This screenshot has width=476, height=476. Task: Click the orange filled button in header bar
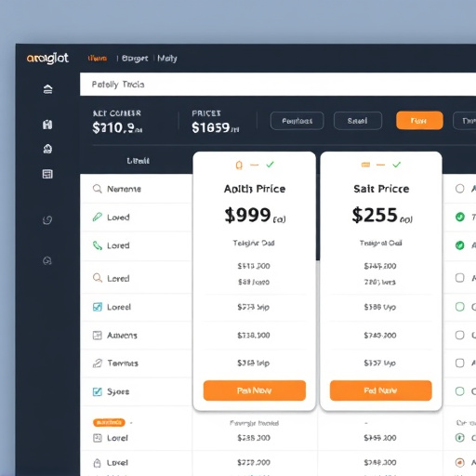419,121
